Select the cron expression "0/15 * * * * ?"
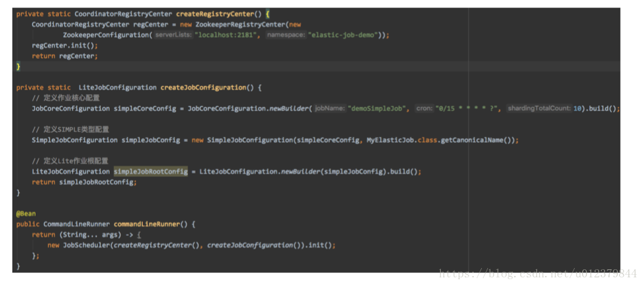Screen dimensions: 644x286 [468, 109]
